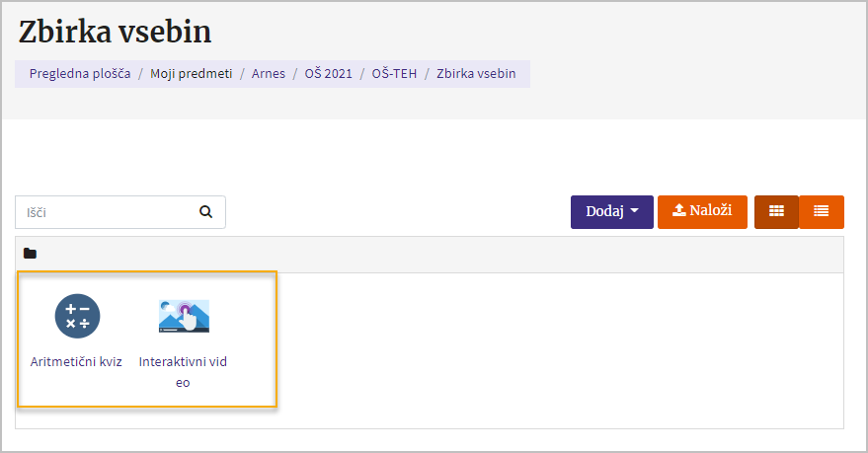Expand the Dodaj dropdown menu
868x453 pixels.
[x=611, y=211]
